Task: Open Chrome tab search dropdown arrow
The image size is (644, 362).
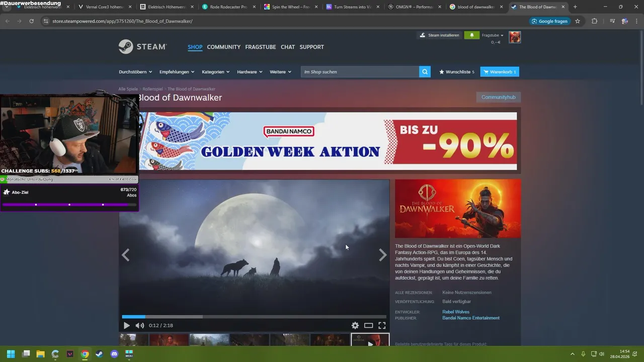Action: 7,7
